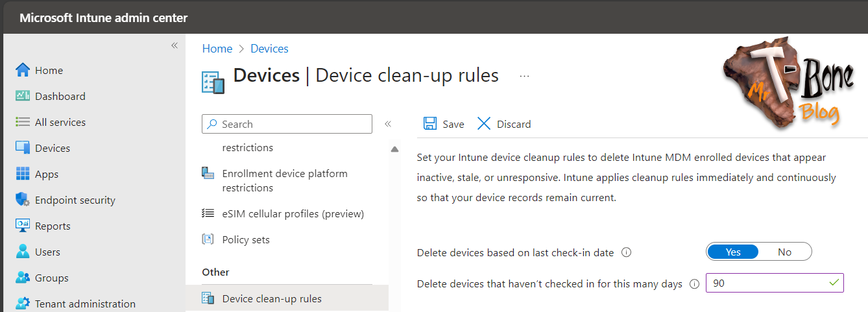Viewport: 868px width, 312px height.
Task: Select Enrollment device platform restrictions item
Action: (285, 180)
